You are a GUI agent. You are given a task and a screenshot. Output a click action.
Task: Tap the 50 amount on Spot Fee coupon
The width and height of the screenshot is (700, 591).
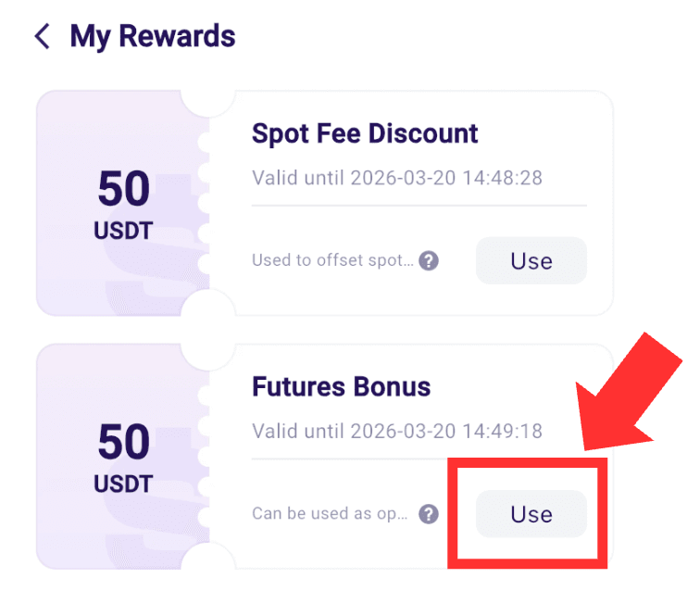tap(124, 189)
